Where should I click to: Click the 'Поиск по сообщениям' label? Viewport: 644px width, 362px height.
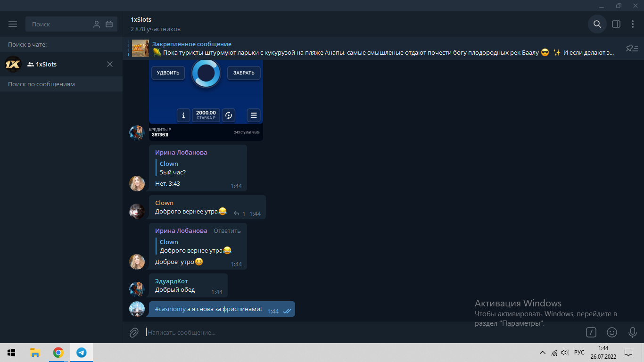[41, 84]
